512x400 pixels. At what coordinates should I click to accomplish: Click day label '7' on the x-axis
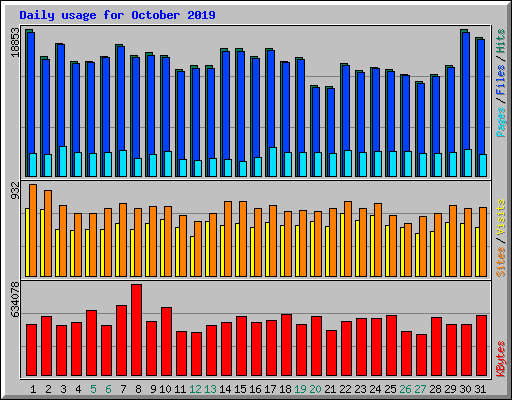coord(123,389)
